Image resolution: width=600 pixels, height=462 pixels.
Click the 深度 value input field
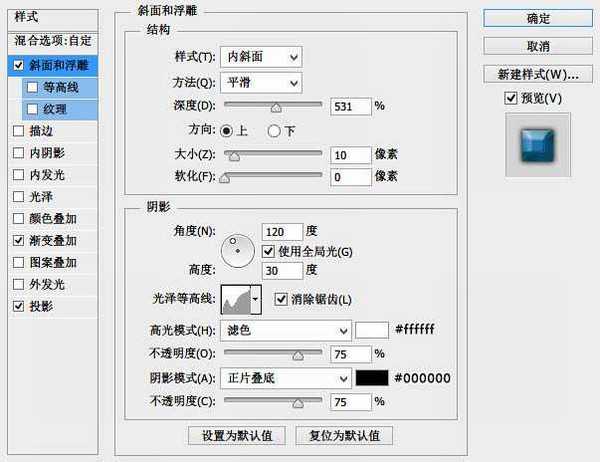351,105
